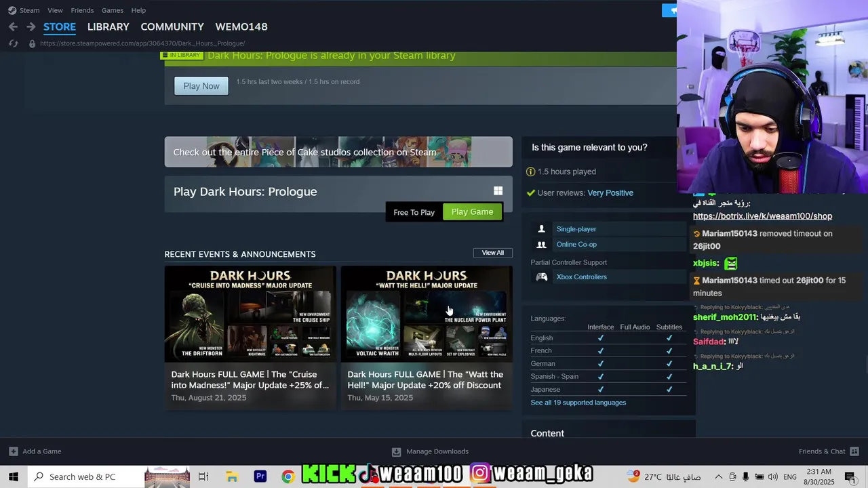Click the Play Now button
Image resolution: width=868 pixels, height=488 pixels.
201,86
